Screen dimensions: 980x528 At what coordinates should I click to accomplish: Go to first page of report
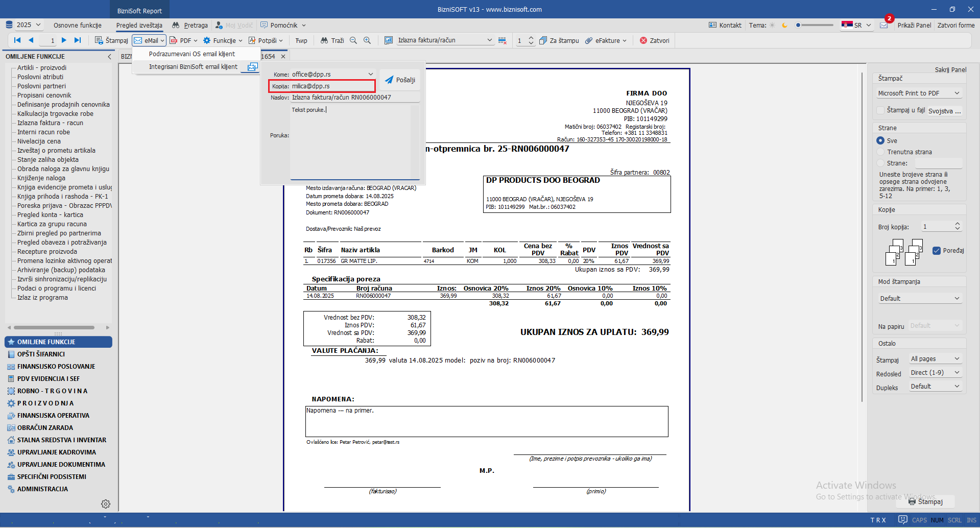[17, 40]
